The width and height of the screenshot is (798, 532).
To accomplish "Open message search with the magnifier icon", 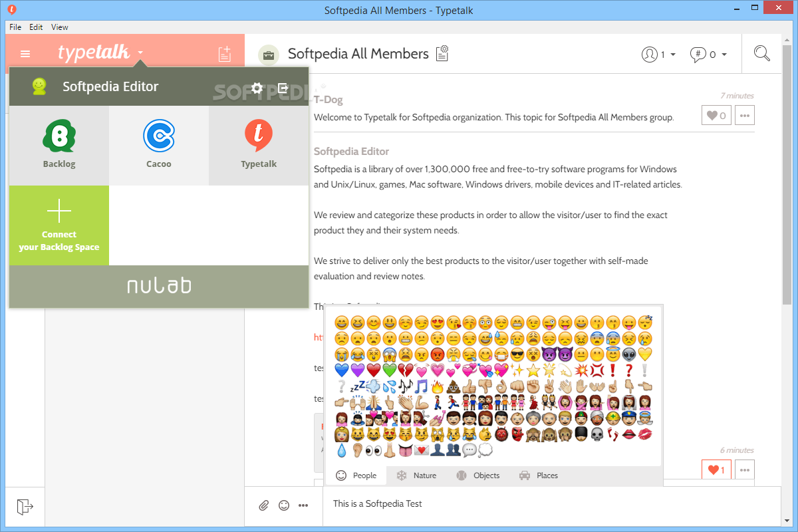I will (x=762, y=54).
